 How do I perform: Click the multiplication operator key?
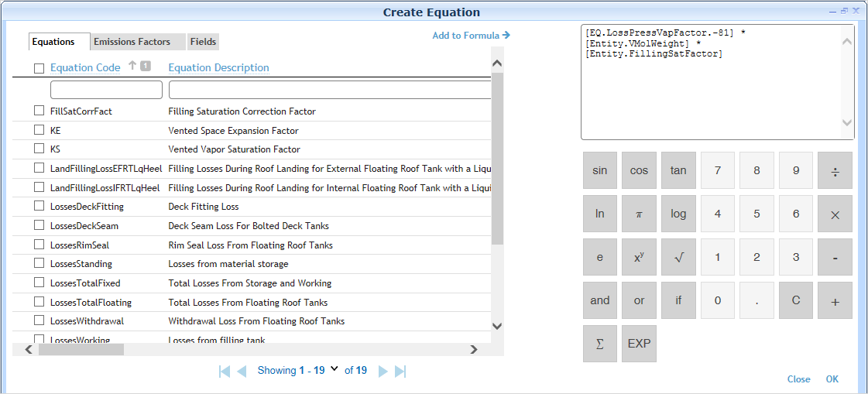(835, 214)
